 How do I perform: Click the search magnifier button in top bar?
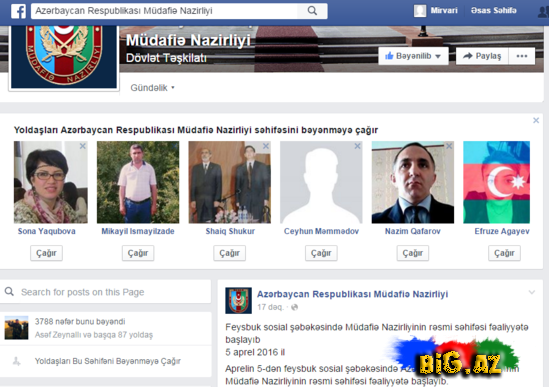(312, 11)
